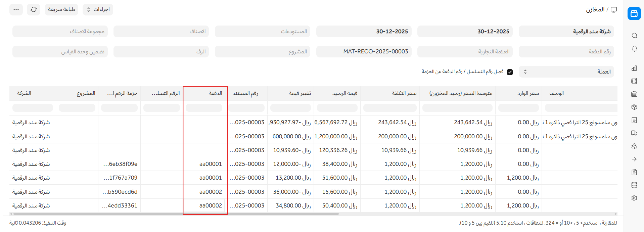Click the blue store app logo
The height and width of the screenshot is (232, 644).
click(x=634, y=13)
